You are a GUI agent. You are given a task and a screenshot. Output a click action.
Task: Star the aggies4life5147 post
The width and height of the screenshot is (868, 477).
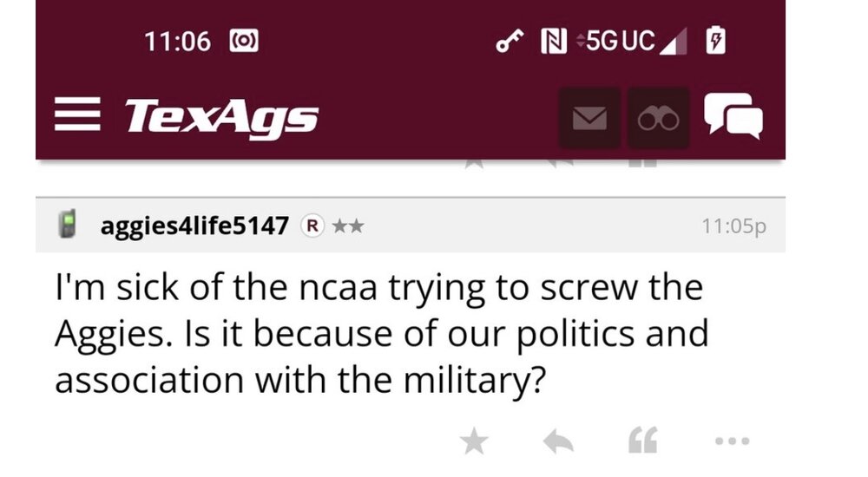tap(474, 442)
